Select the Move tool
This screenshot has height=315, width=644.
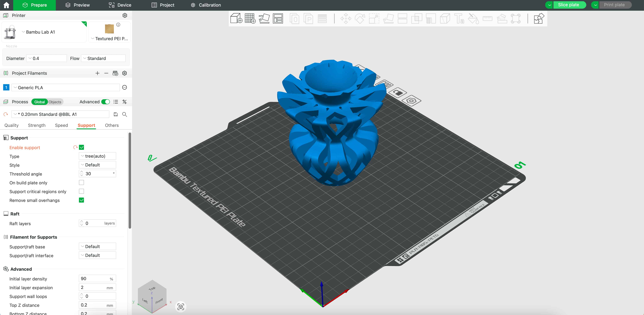pos(346,19)
